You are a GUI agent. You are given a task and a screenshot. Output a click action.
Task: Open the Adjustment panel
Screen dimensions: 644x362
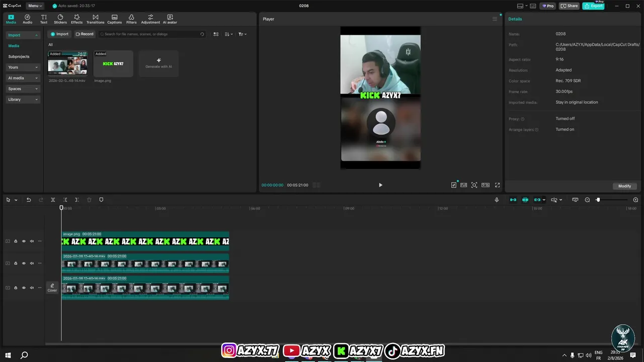tap(150, 19)
